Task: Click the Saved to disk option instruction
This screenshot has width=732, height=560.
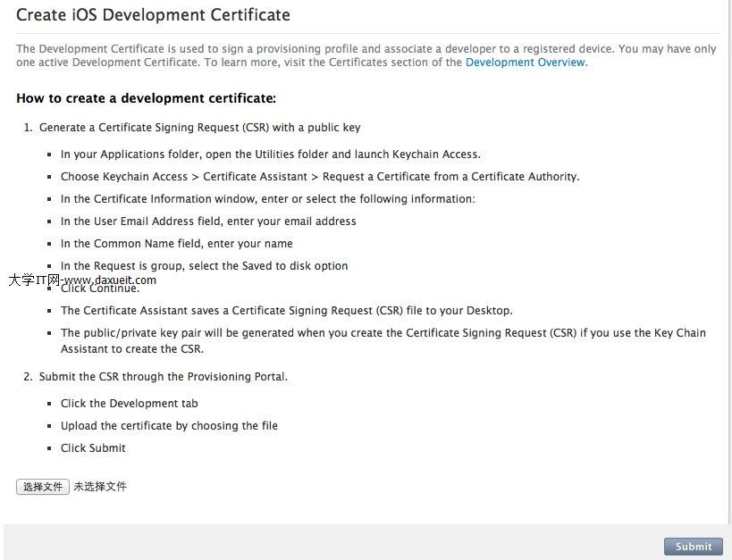Action: pos(204,265)
